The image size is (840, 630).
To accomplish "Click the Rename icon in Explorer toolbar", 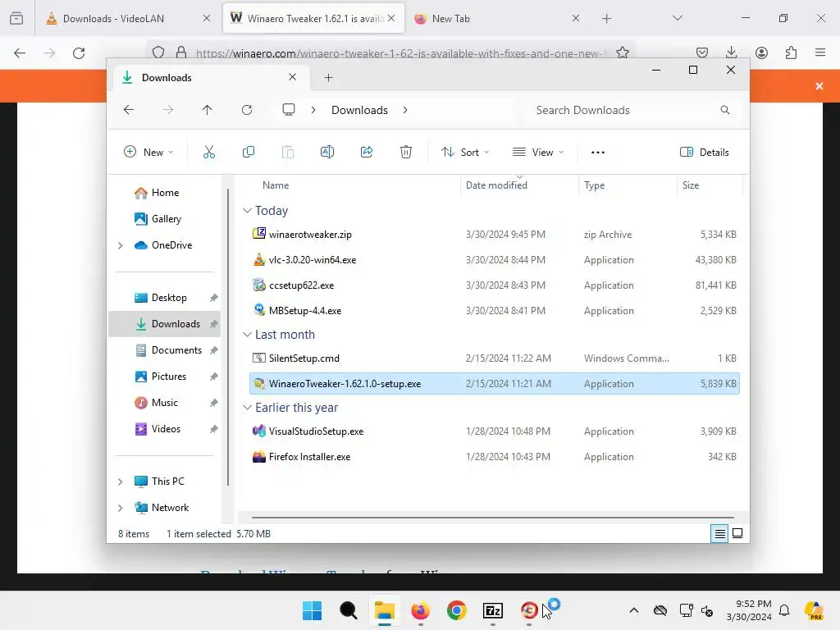I will [x=327, y=152].
